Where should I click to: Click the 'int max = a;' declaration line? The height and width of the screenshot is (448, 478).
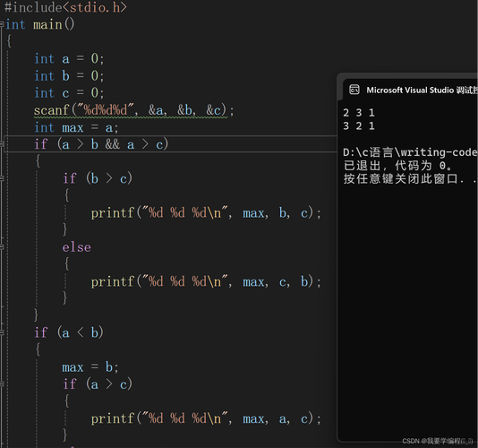pos(76,127)
